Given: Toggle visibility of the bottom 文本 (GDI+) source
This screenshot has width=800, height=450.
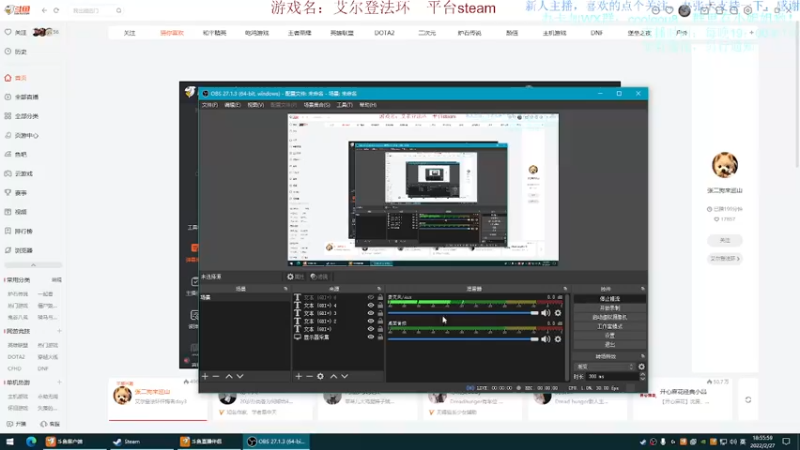Looking at the screenshot, I should coord(371,329).
